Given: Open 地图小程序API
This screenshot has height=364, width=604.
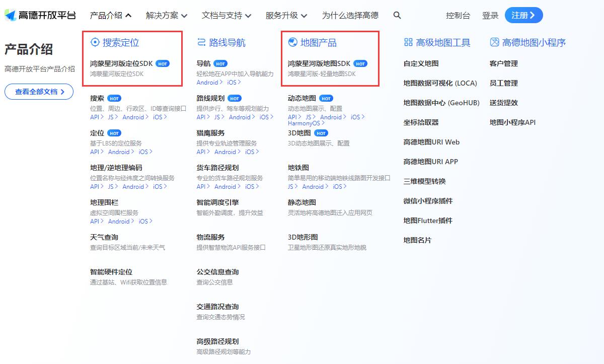Looking at the screenshot, I should [x=512, y=122].
